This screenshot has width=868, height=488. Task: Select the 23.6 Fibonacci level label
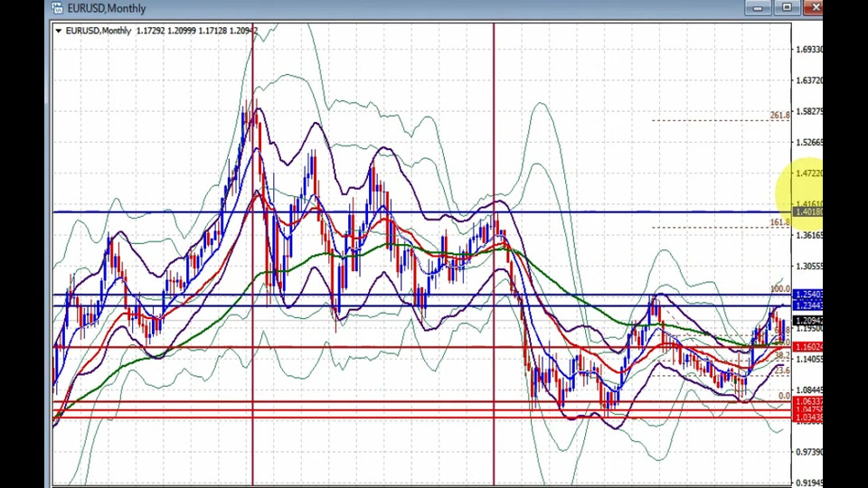coord(781,371)
